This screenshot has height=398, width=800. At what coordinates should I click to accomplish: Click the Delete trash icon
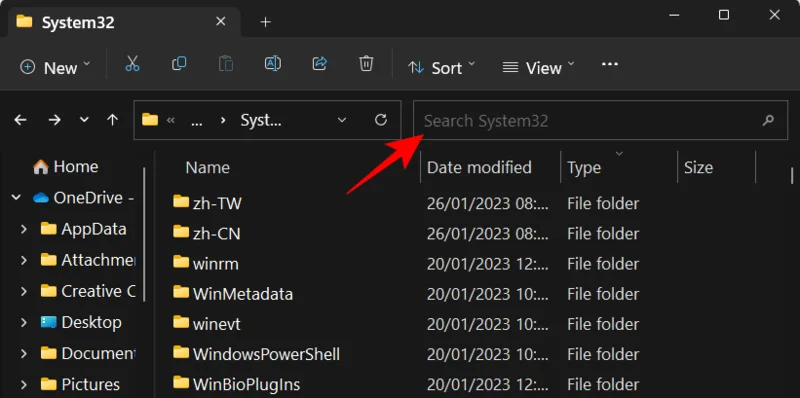(x=366, y=64)
